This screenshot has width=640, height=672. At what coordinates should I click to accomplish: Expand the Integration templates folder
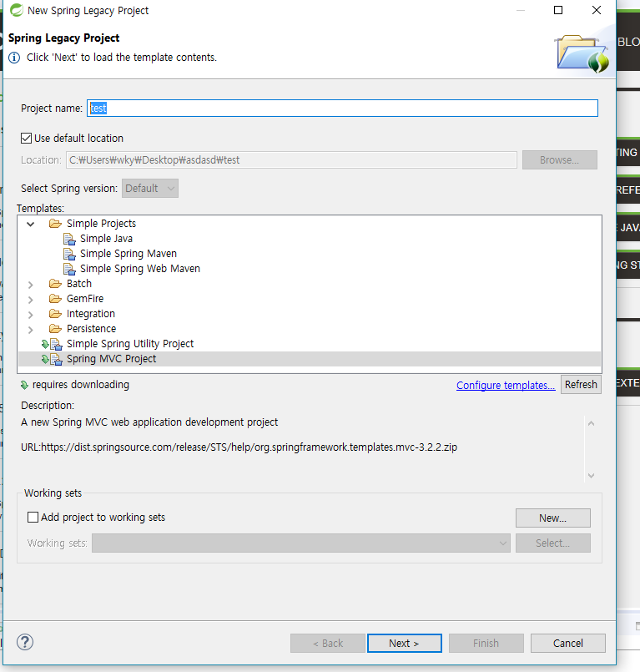coord(30,315)
